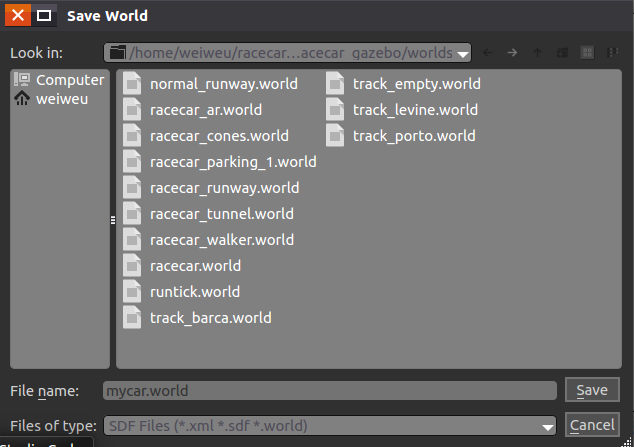Click the weiweu home icon in sidebar
This screenshot has height=447, width=634.
22,98
